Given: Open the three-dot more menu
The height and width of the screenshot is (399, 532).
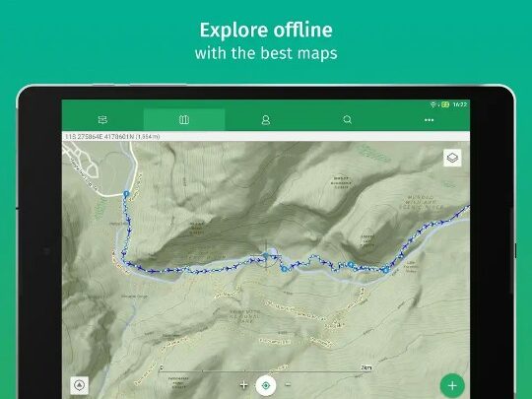Looking at the screenshot, I should coord(429,120).
